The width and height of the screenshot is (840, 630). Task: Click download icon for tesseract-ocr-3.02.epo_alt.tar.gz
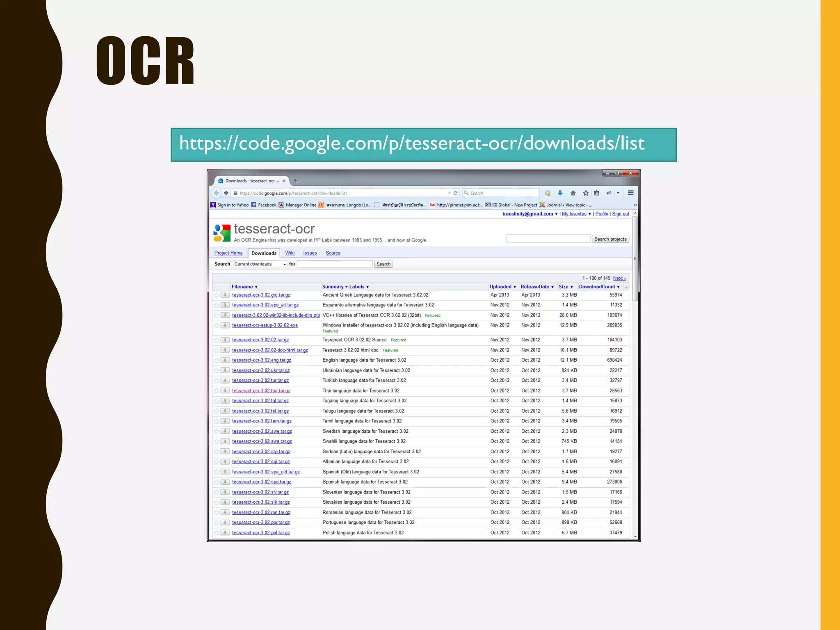click(225, 305)
